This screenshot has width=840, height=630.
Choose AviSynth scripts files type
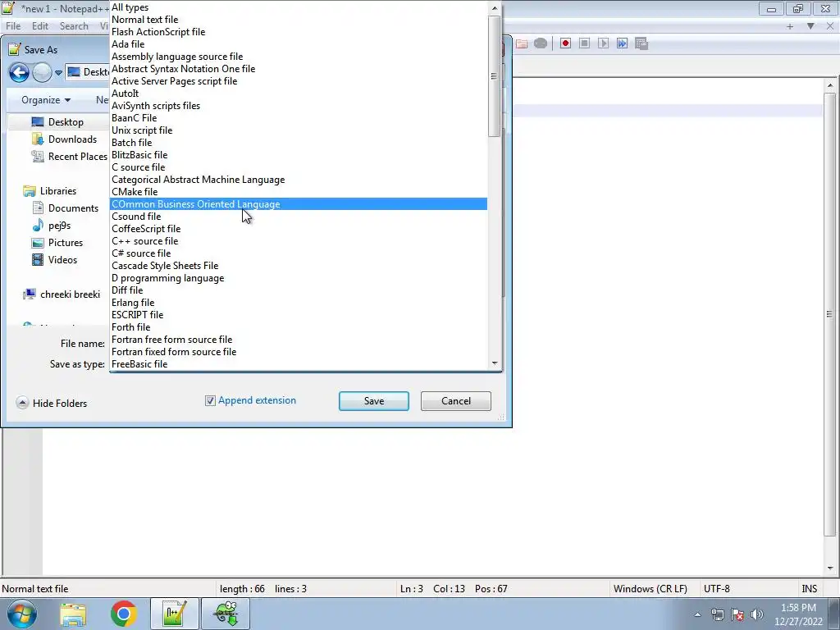(299, 106)
